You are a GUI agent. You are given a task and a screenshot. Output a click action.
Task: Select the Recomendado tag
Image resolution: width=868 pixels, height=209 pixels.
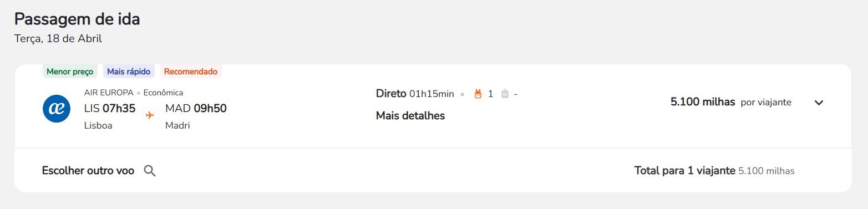tap(191, 72)
